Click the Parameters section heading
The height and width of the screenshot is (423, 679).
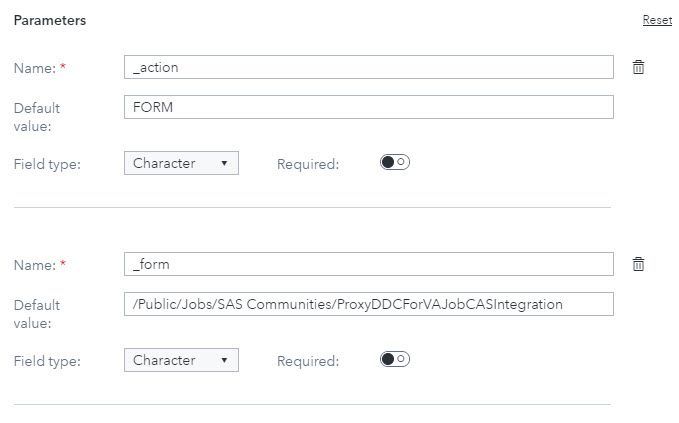tap(49, 20)
